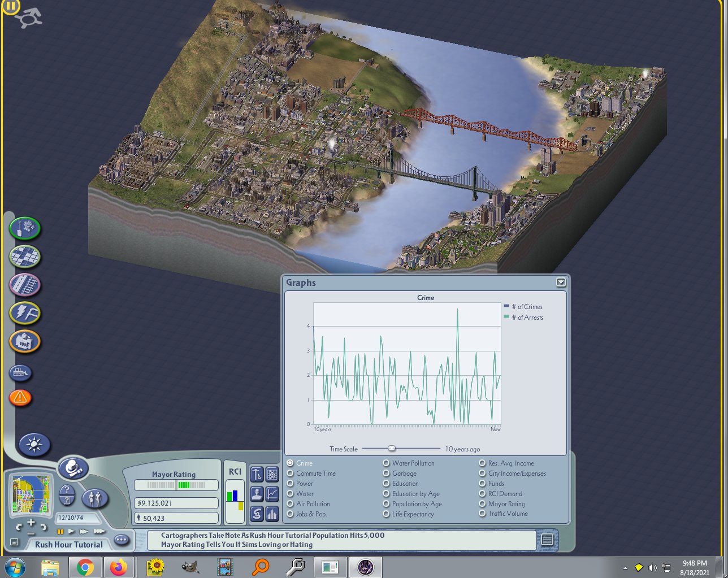Collapse the control panel with minimize square icon
The width and height of the screenshot is (728, 578).
(x=15, y=542)
